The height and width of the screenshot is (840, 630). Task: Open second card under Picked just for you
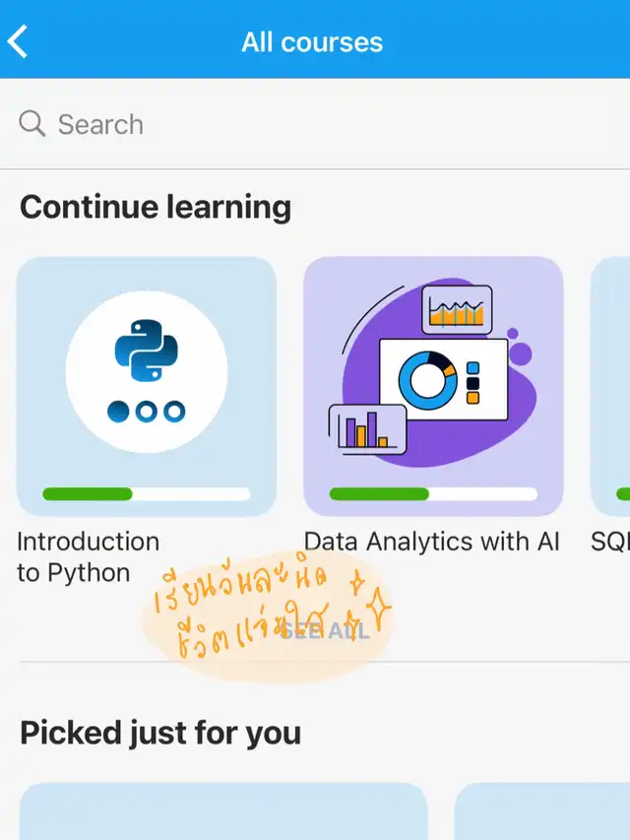pos(541,811)
